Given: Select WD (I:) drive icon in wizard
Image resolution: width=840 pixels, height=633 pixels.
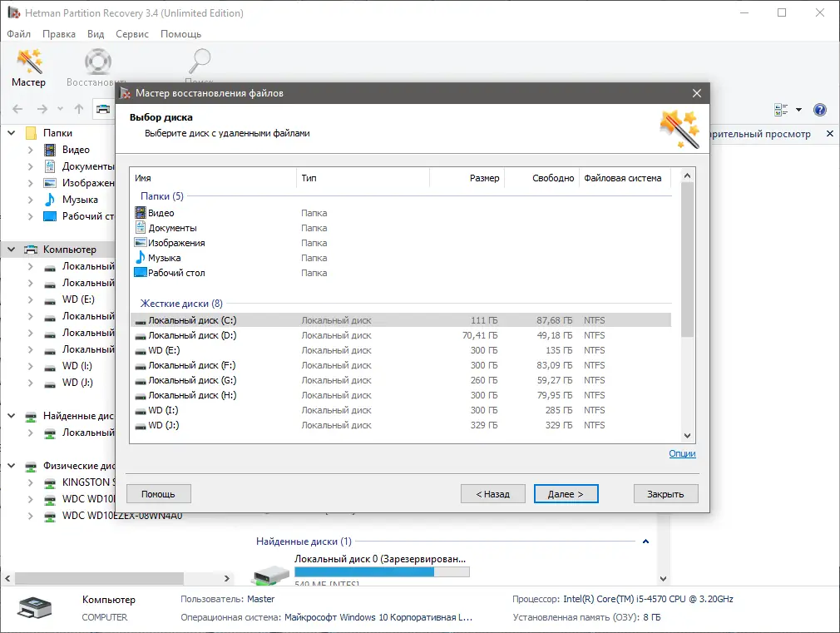Looking at the screenshot, I should 141,411.
